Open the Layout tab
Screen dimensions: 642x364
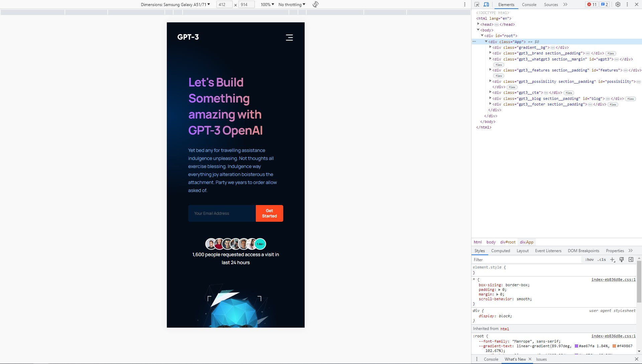pyautogui.click(x=523, y=250)
